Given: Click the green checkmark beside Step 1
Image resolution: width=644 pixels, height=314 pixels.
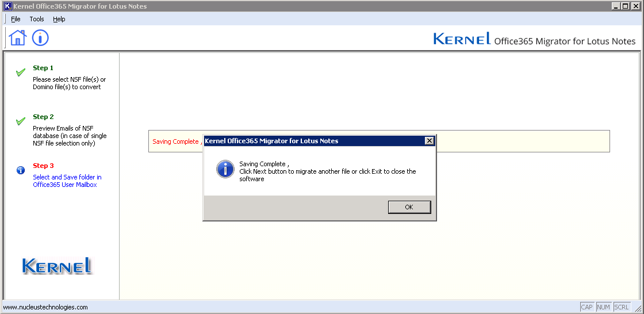Looking at the screenshot, I should pyautogui.click(x=21, y=72).
